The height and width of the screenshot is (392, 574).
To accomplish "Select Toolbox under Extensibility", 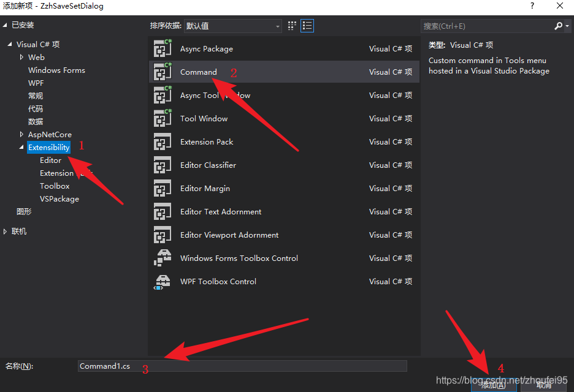I will pyautogui.click(x=55, y=186).
